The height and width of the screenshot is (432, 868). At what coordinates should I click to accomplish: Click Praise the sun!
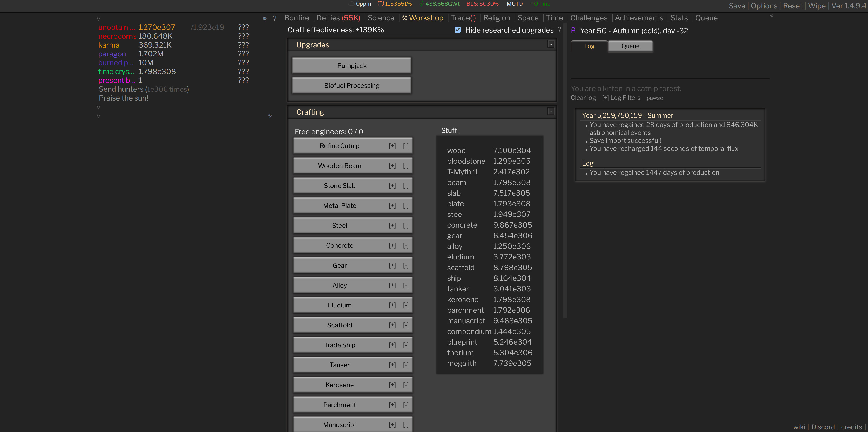[123, 98]
